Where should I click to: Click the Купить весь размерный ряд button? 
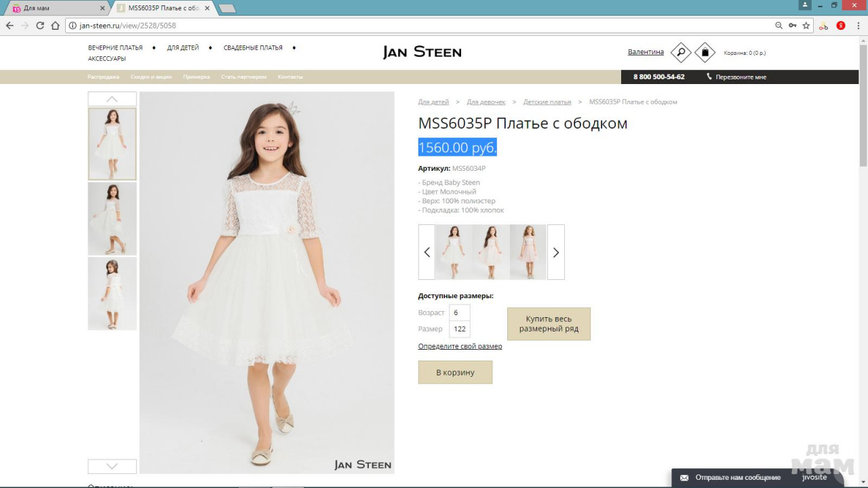click(549, 324)
